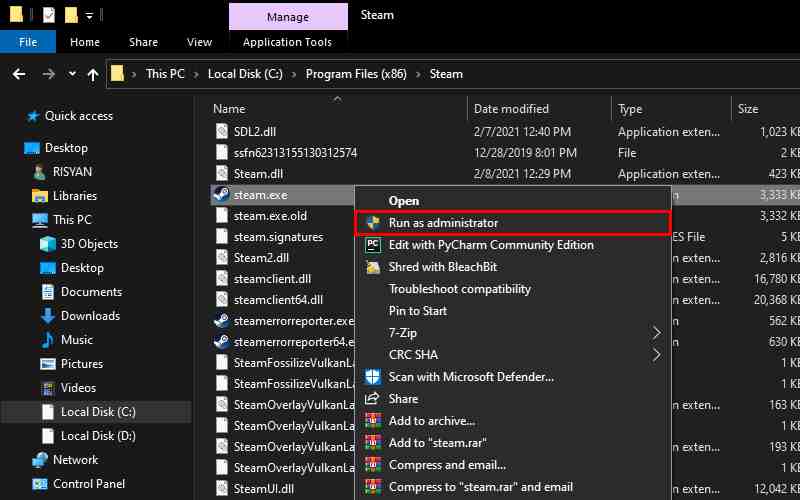Click the Videos film icon
This screenshot has width=800, height=500.
click(47, 388)
